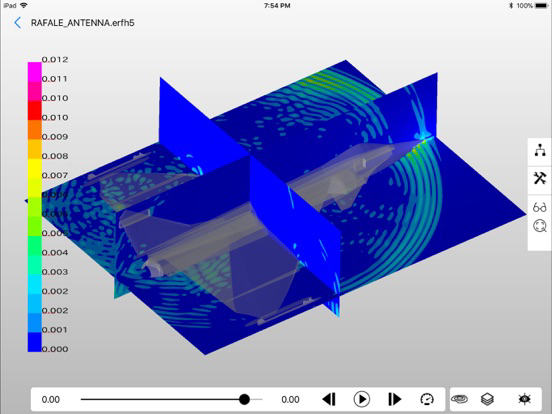Start animation with the play button
Screen dimensions: 552x414
pos(362,399)
